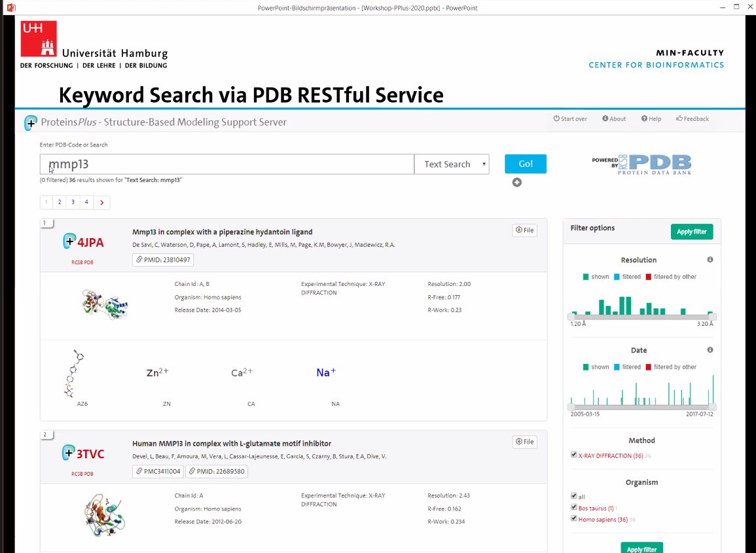
Task: Select the AZ6 ligand structure image
Action: 74,374
